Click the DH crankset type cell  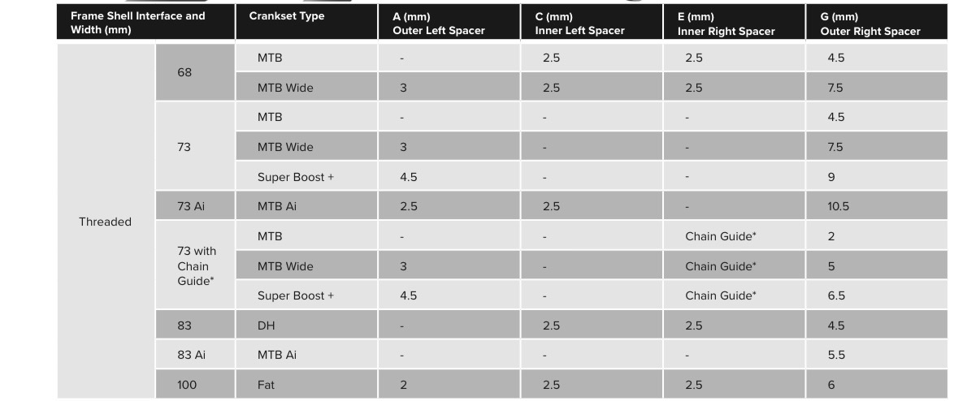[267, 326]
